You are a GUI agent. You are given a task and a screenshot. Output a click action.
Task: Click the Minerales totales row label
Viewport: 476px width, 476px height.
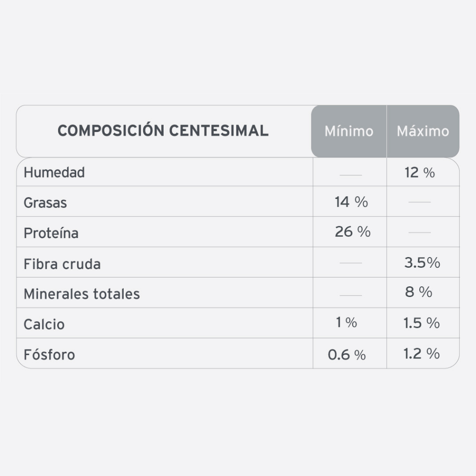click(x=82, y=294)
